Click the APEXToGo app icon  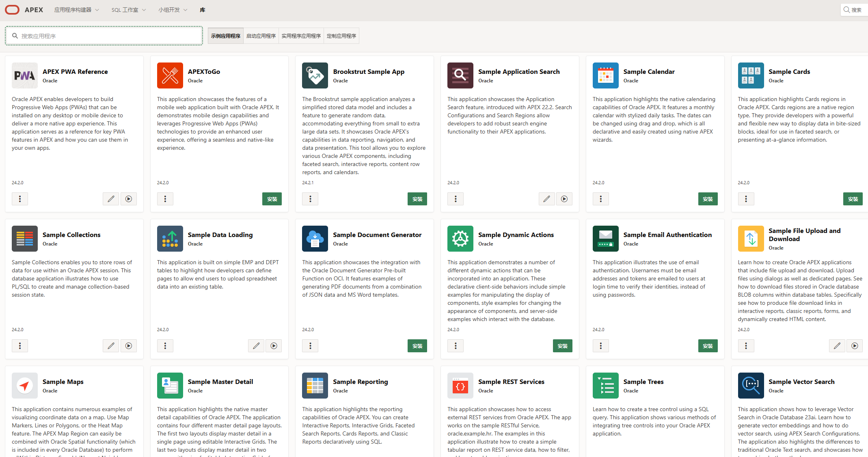tap(170, 75)
